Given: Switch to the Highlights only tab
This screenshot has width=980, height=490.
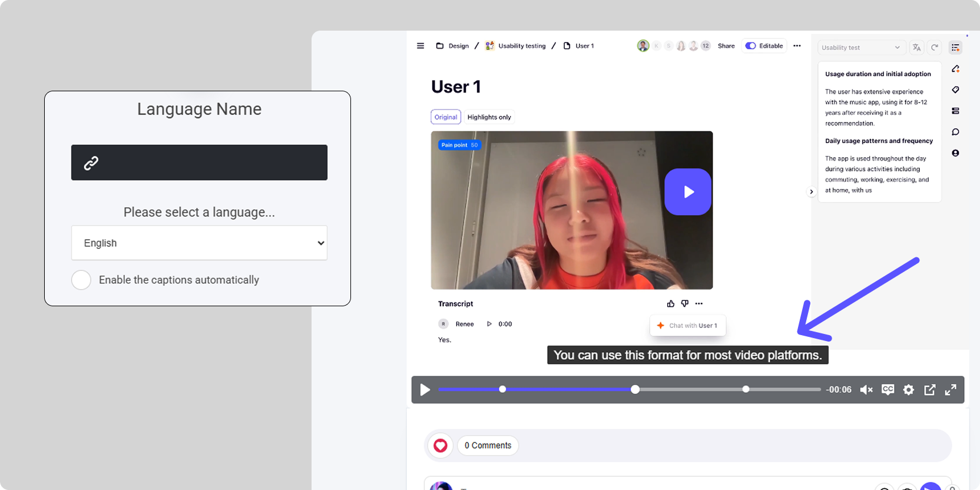Looking at the screenshot, I should pos(489,117).
